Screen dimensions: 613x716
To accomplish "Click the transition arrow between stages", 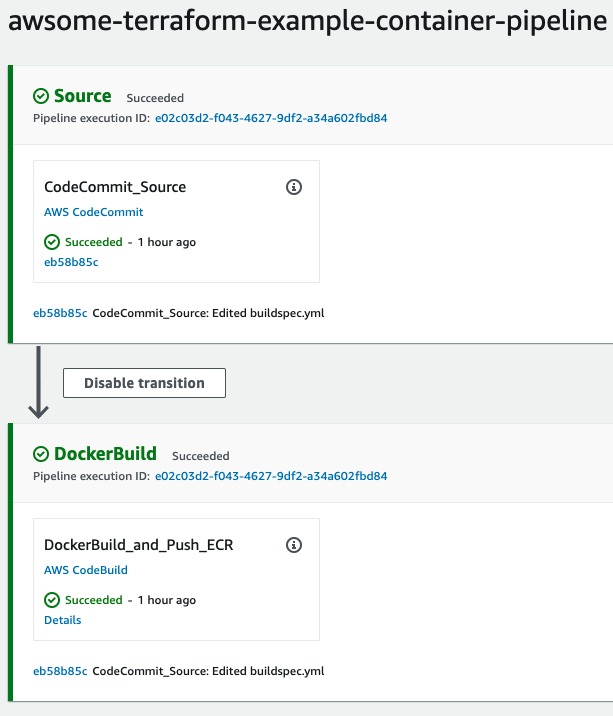I will (x=38, y=382).
